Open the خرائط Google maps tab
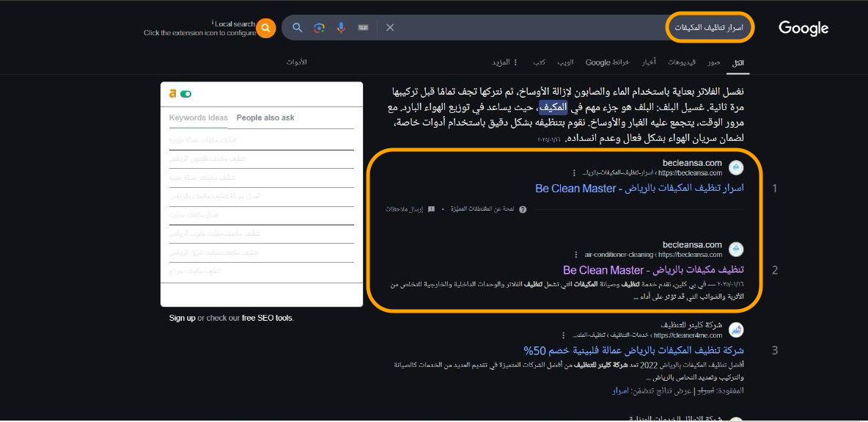This screenshot has height=422, width=868. [x=607, y=62]
